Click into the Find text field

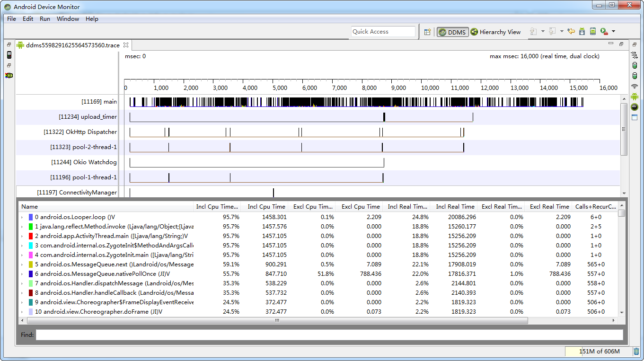pyautogui.click(x=329, y=335)
